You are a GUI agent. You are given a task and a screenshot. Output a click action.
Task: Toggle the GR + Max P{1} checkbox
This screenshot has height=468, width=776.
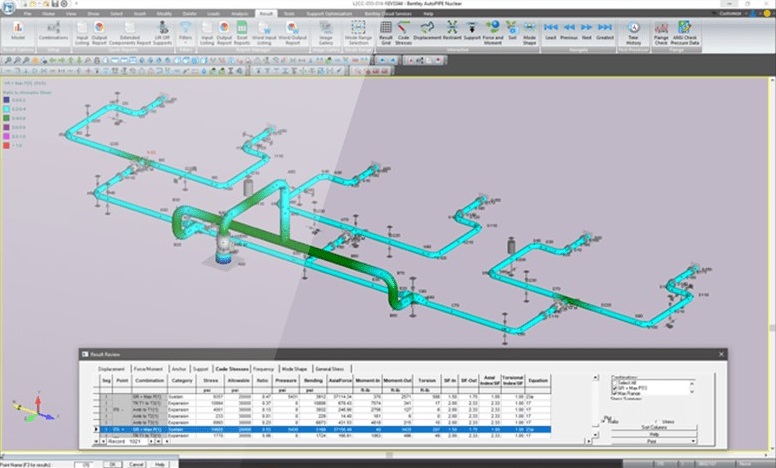click(x=615, y=386)
